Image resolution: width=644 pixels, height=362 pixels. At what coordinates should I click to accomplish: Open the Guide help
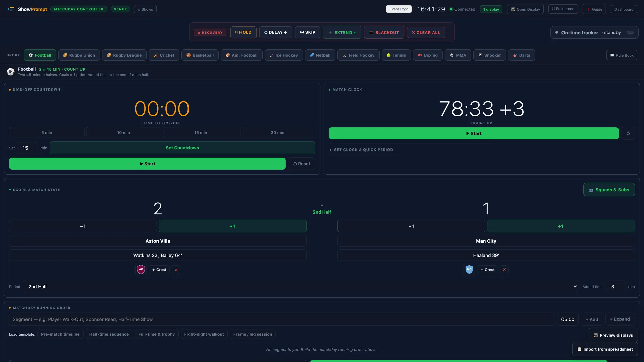[x=594, y=9]
